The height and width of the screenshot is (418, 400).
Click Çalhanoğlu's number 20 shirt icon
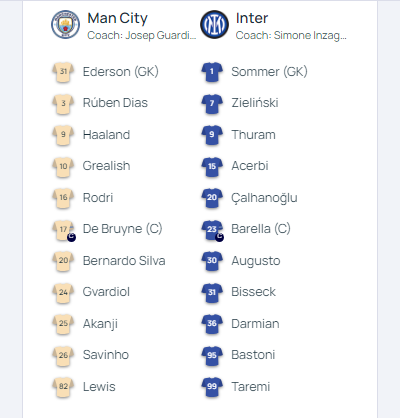212,198
